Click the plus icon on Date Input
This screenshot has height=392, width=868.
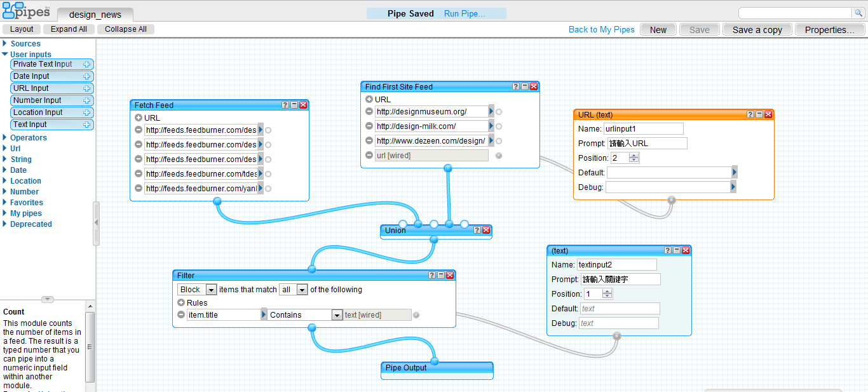pyautogui.click(x=87, y=76)
